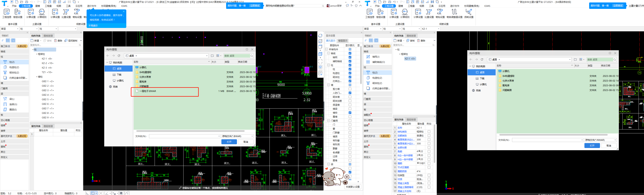
Task: Open the 视图 ribbon tab in the right window
Action: click(422, 6)
